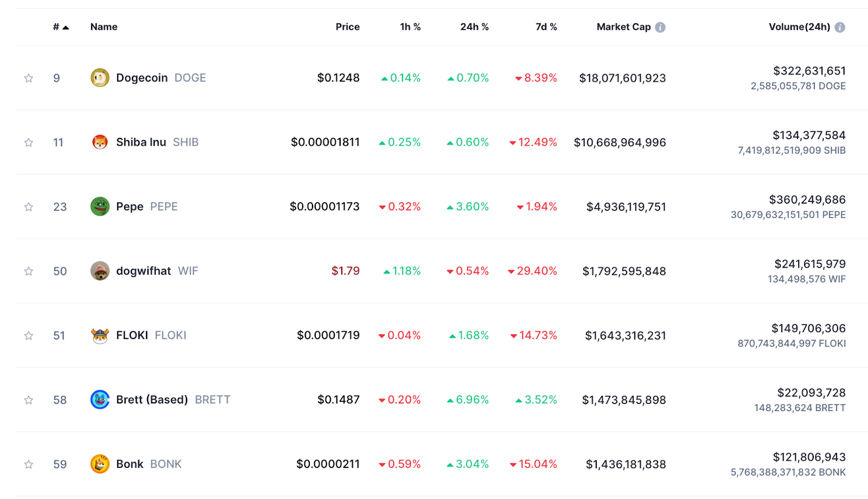Sort by the Market Cap column header
This screenshot has width=868, height=499.
click(x=623, y=27)
